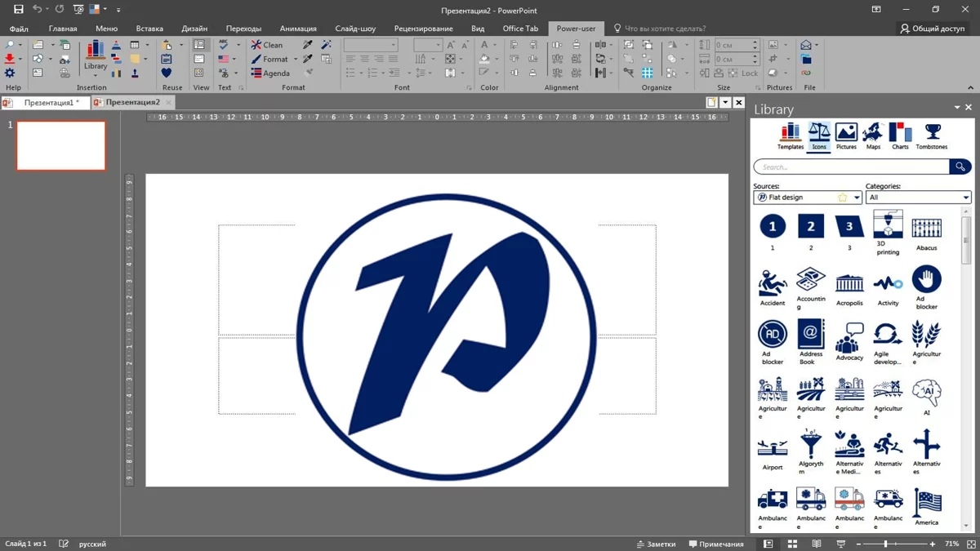Fit slide to current window button
Screen dimensions: 980x551
pos(971,544)
